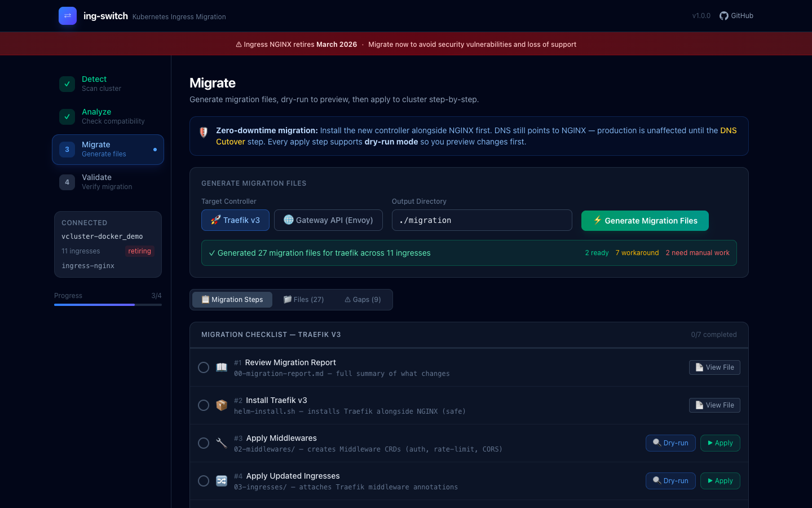Viewport: 812px width, 508px height.
Task: Apply the Updated Ingresses step
Action: 720,481
